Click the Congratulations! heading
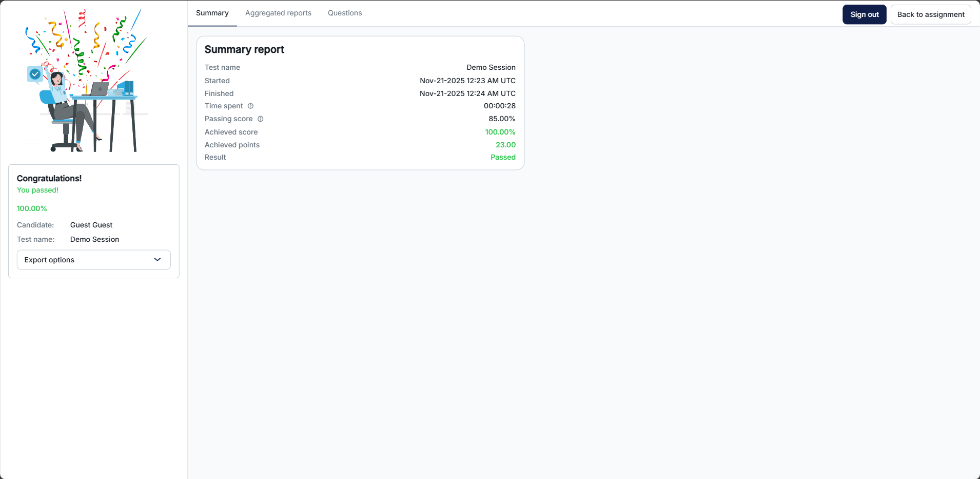This screenshot has height=479, width=980. pyautogui.click(x=49, y=178)
